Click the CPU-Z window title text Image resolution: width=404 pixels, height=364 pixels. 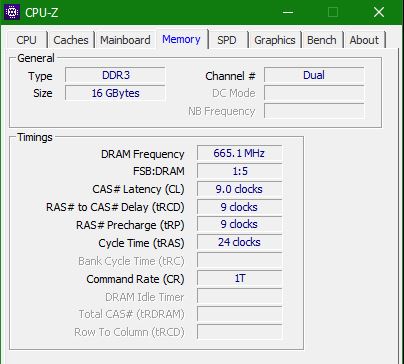click(42, 13)
